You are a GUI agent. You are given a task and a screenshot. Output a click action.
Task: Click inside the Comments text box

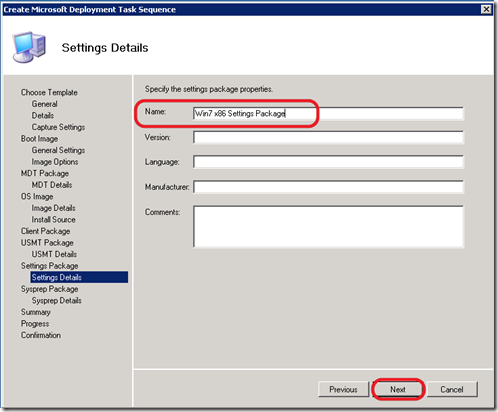(x=328, y=227)
